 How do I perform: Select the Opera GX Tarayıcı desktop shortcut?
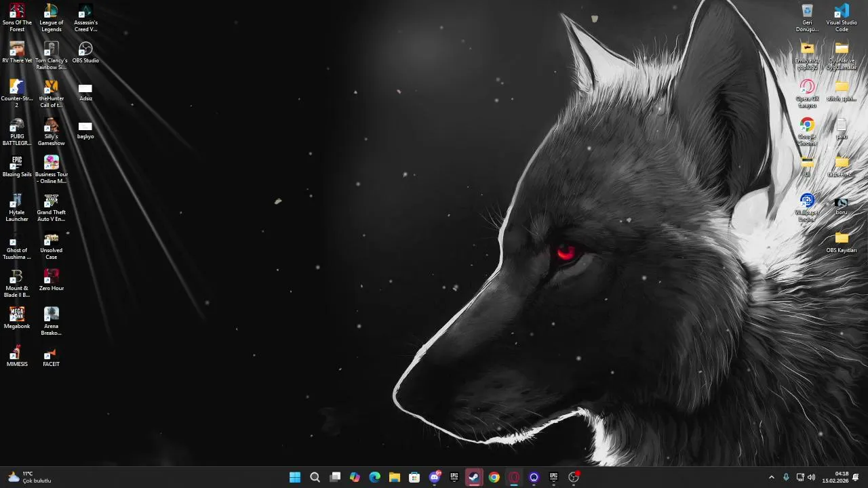click(x=807, y=94)
